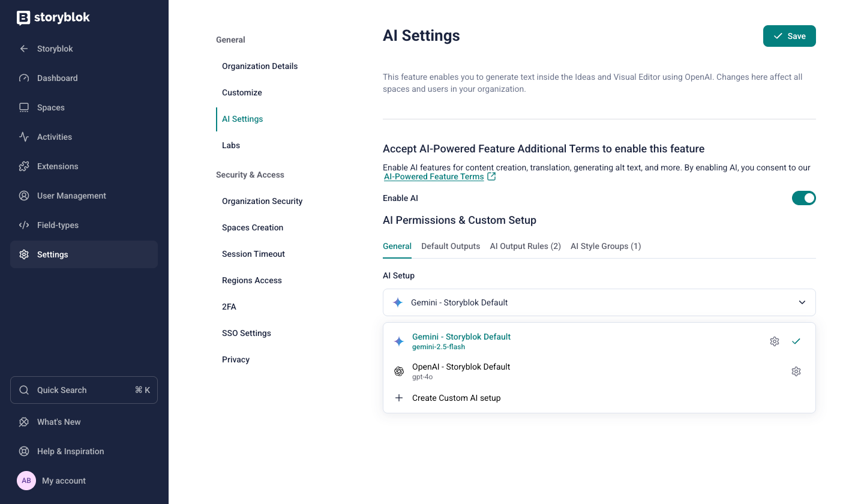Click the Security & Access section heading

coord(250,175)
